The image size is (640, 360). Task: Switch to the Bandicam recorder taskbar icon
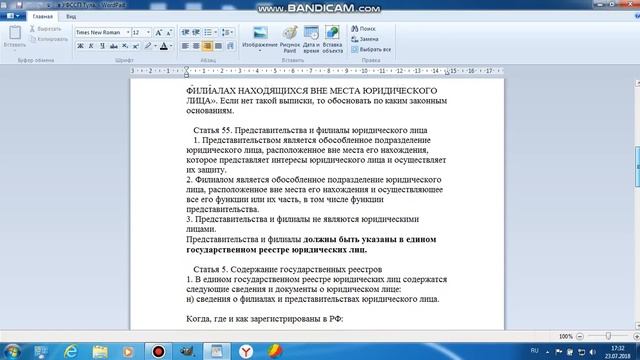point(158,351)
